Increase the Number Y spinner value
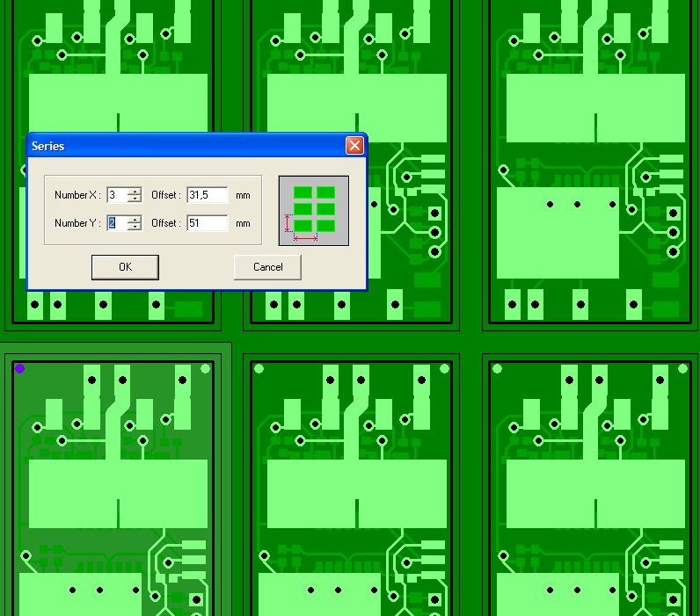This screenshot has width=700, height=616. click(x=135, y=220)
